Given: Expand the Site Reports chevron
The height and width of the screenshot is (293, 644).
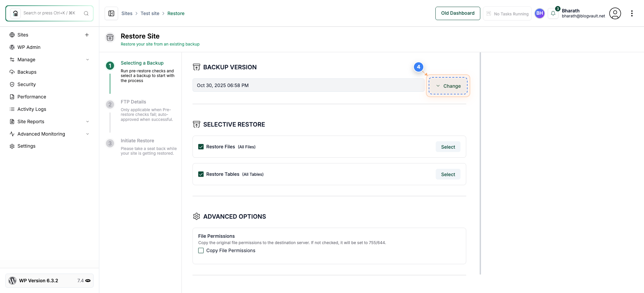Looking at the screenshot, I should [x=88, y=122].
